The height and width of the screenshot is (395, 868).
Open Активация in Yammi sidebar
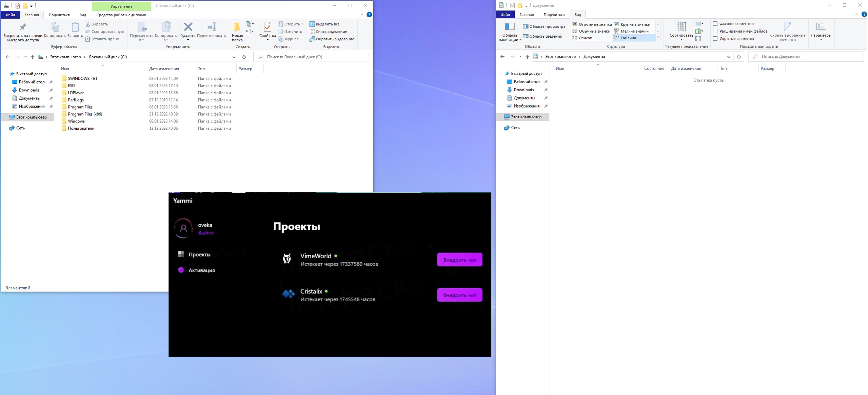197,270
